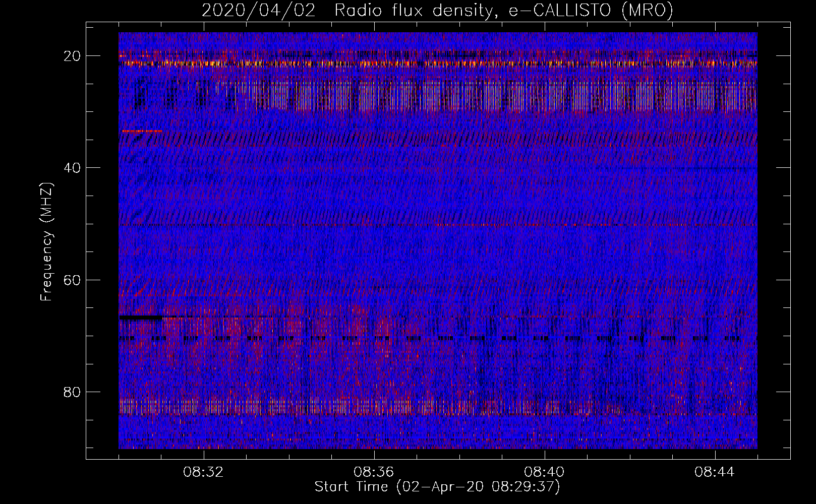Click the 'Frequency (MHZ)' axis label
The image size is (816, 504).
tap(46, 242)
